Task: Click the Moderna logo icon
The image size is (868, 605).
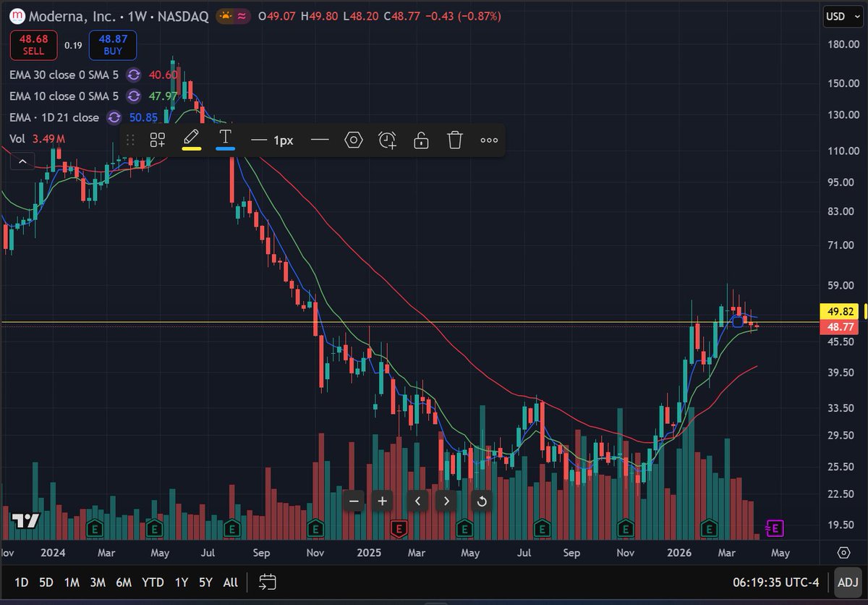Action: coord(17,16)
